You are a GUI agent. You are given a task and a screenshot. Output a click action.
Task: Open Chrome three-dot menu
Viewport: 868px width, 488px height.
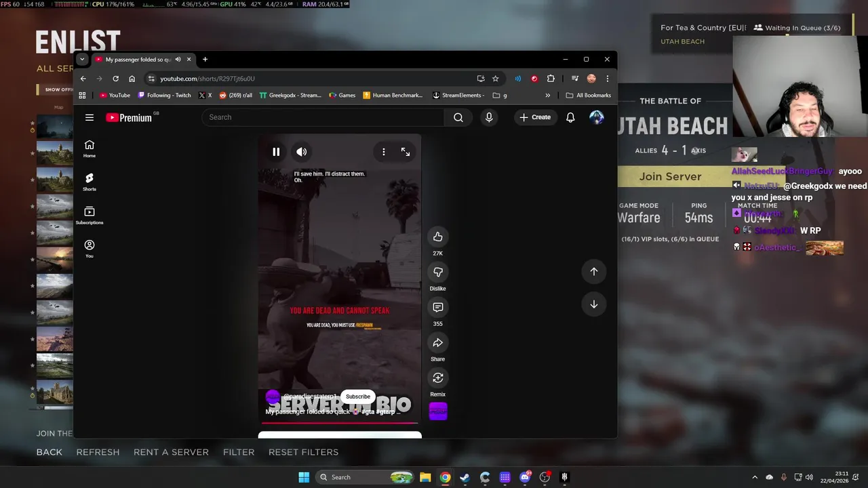tap(607, 79)
